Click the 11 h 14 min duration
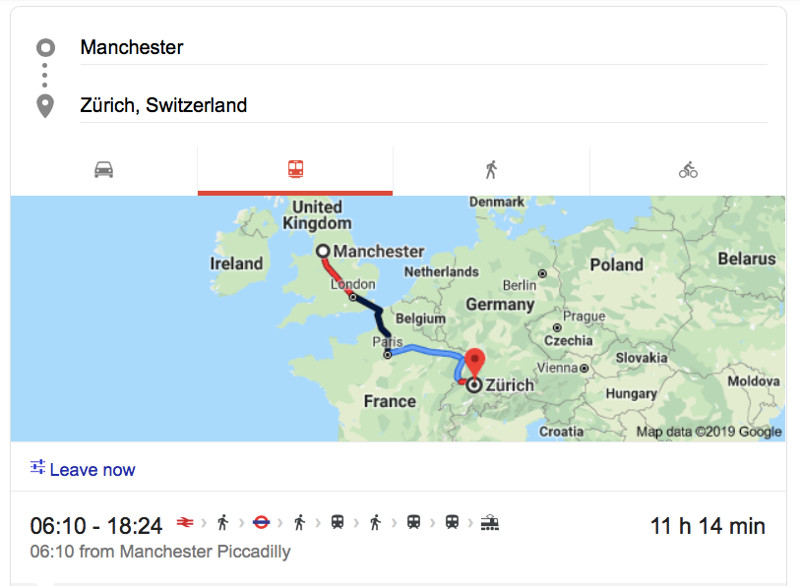The width and height of the screenshot is (800, 586). pos(708,526)
